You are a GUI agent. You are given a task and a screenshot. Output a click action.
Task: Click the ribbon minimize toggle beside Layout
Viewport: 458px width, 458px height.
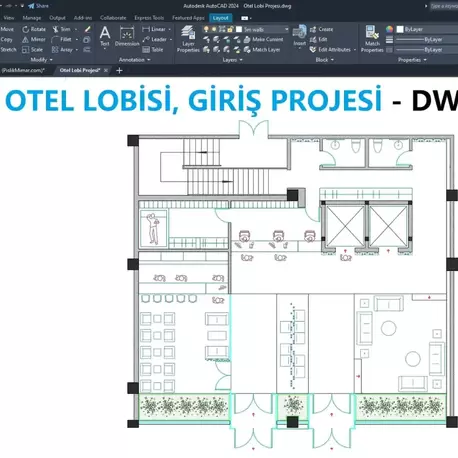246,18
